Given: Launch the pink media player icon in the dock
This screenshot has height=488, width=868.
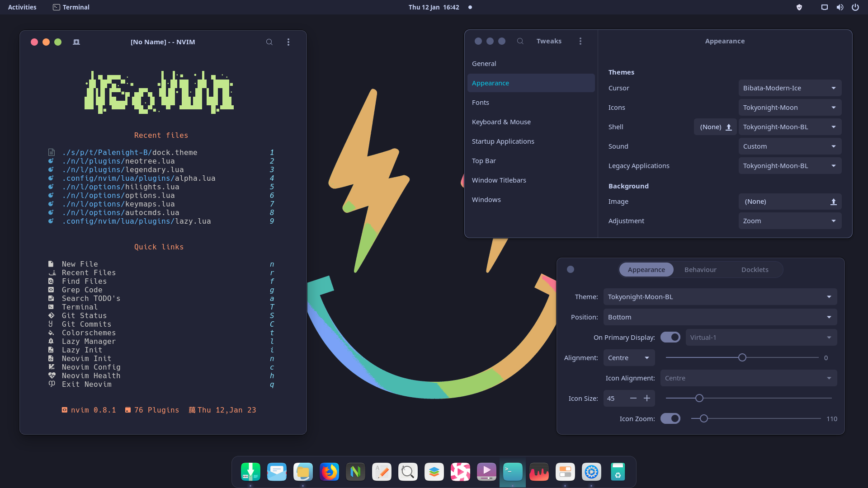Looking at the screenshot, I should 460,472.
